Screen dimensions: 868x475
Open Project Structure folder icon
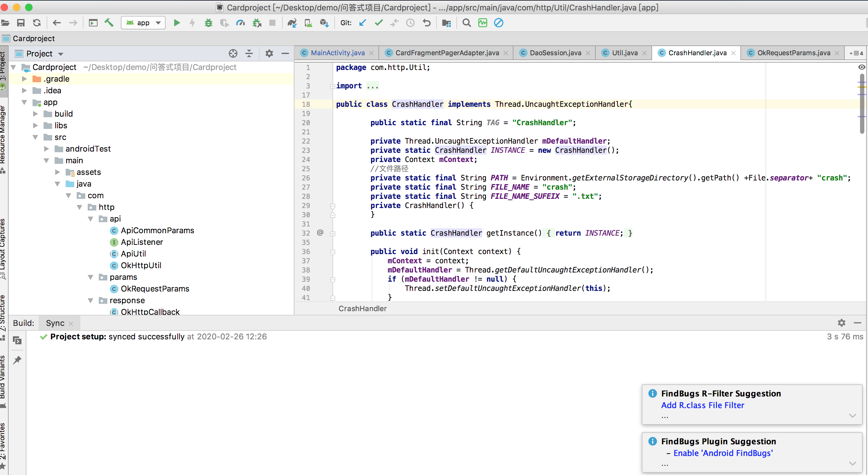point(447,23)
